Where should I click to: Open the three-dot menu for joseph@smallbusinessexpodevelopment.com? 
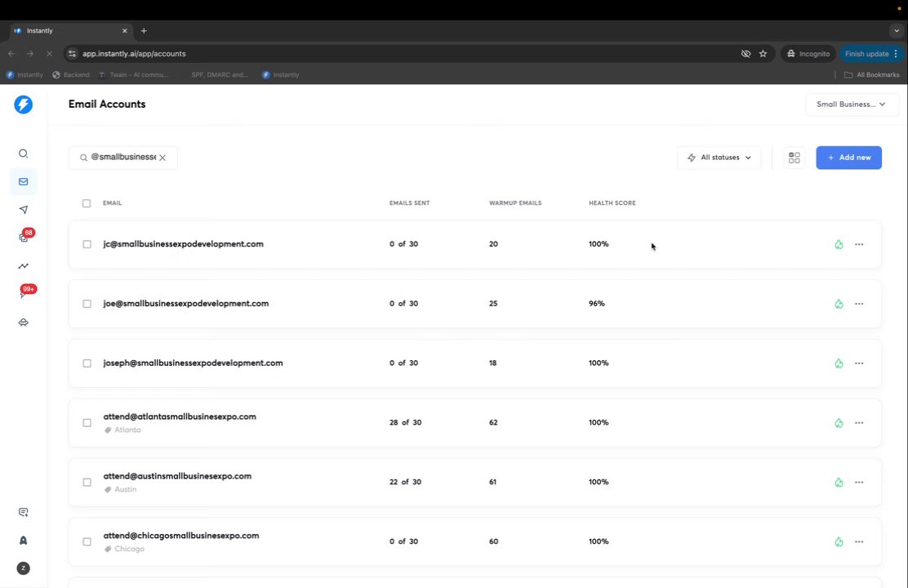(859, 363)
